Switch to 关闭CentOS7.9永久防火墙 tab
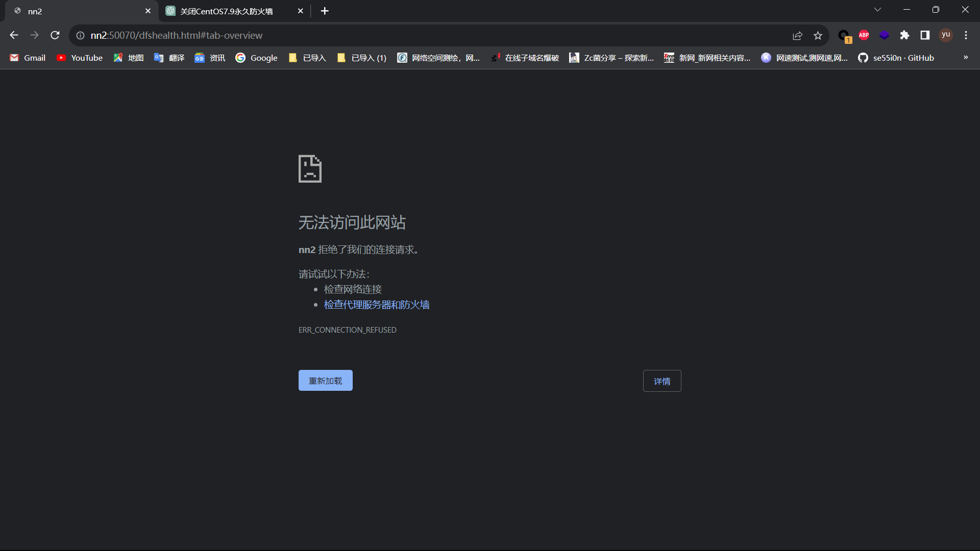Image resolution: width=980 pixels, height=551 pixels. (x=227, y=11)
